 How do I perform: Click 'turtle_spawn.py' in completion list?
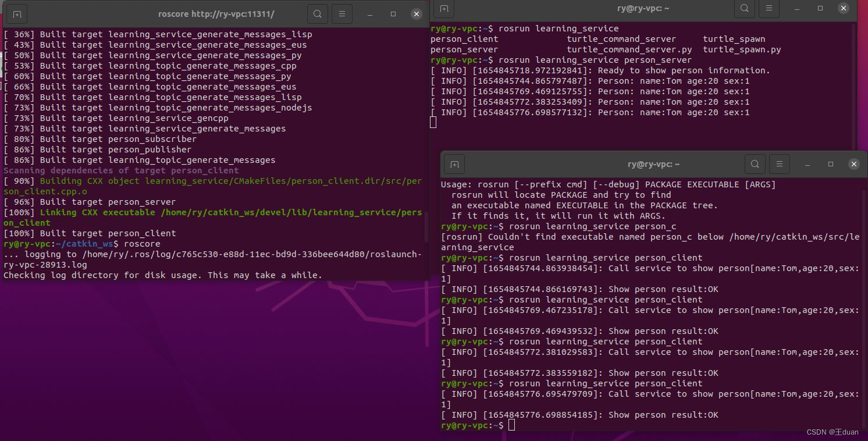pyautogui.click(x=742, y=49)
